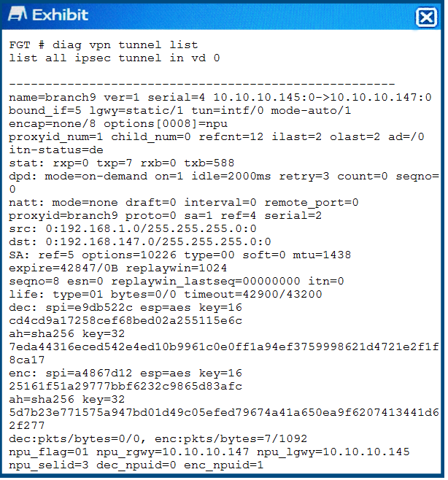This screenshot has width=448, height=480.
Task: Click the dec:pkts/bytes=0/0 statistics line
Action: click(x=158, y=439)
